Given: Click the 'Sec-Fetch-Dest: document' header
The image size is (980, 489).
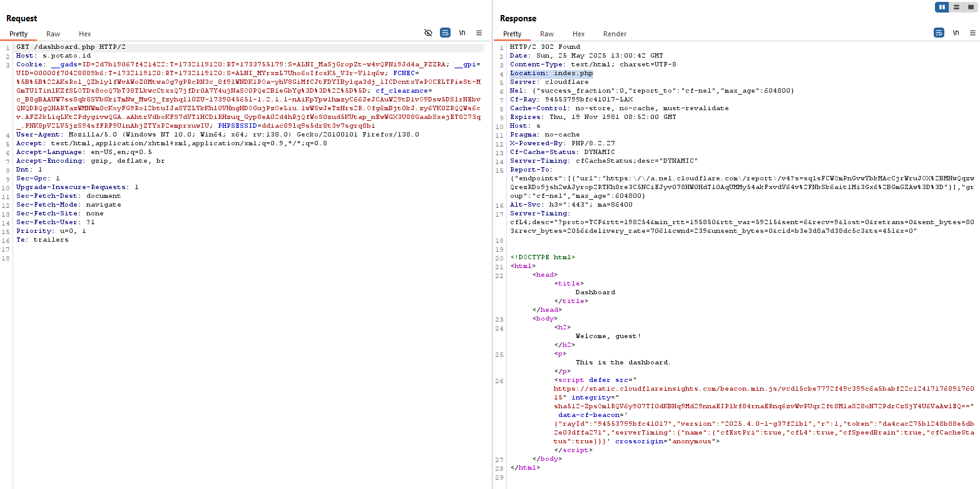Looking at the screenshot, I should coord(69,196).
